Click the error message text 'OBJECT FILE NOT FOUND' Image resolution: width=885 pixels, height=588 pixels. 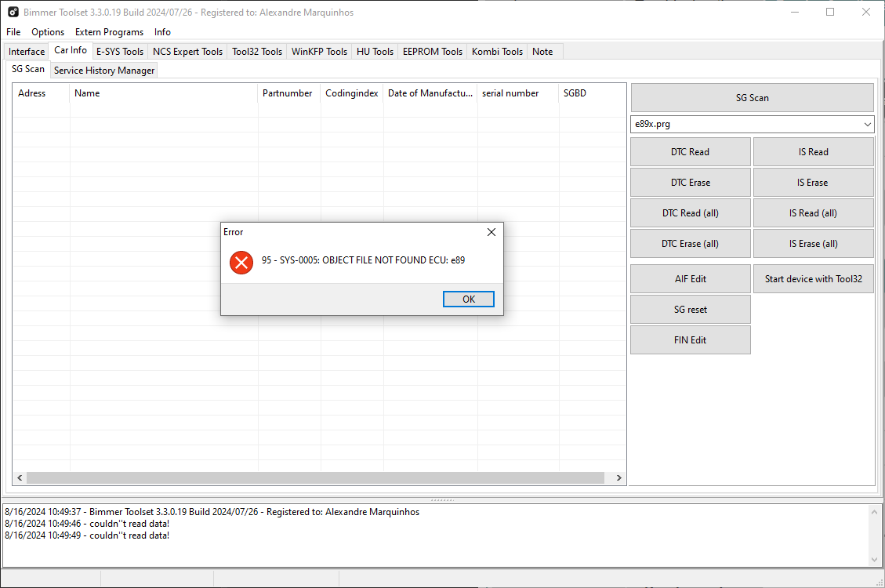(384, 260)
